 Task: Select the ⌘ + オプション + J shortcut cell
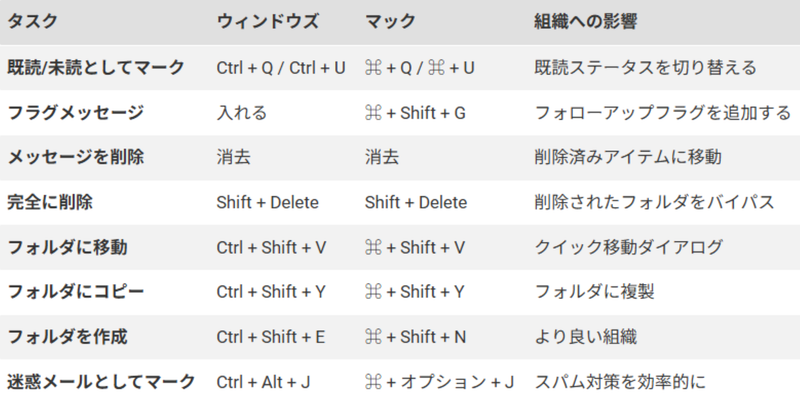[439, 382]
